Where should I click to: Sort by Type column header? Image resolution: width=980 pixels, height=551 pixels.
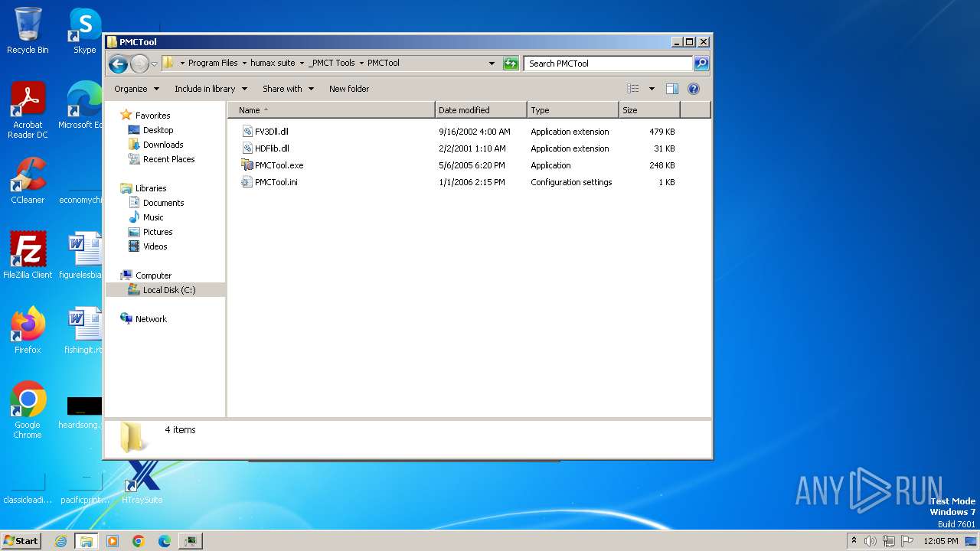point(573,110)
